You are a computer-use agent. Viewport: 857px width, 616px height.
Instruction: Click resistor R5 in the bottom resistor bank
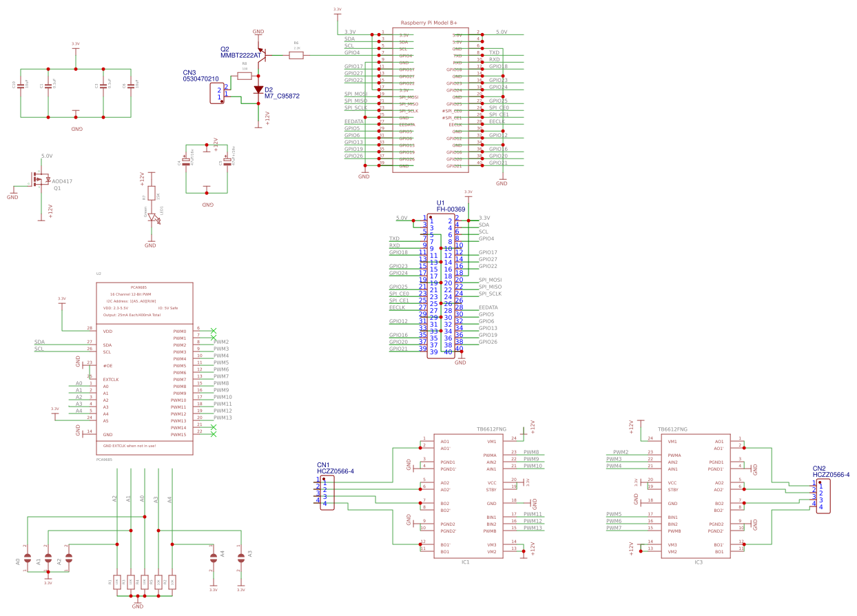pyautogui.click(x=158, y=582)
